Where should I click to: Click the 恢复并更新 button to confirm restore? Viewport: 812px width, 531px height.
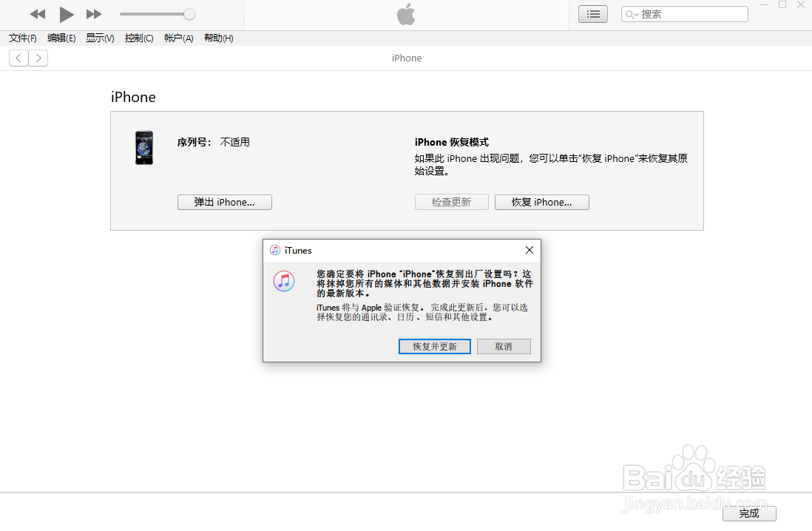pyautogui.click(x=434, y=346)
